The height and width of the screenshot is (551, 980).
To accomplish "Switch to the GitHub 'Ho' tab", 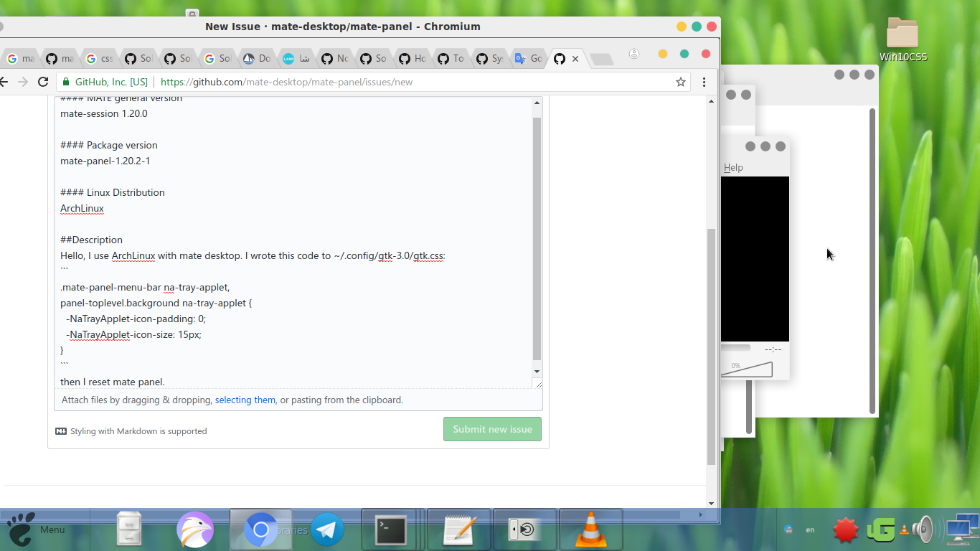I will 413,59.
